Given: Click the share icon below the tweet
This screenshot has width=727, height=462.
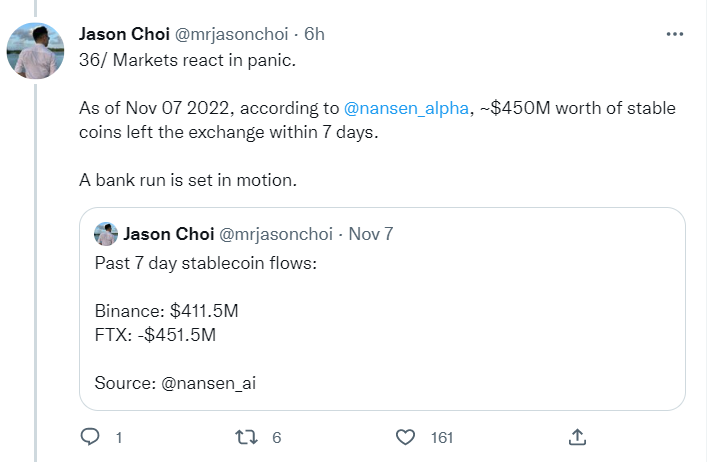Looking at the screenshot, I should (577, 437).
